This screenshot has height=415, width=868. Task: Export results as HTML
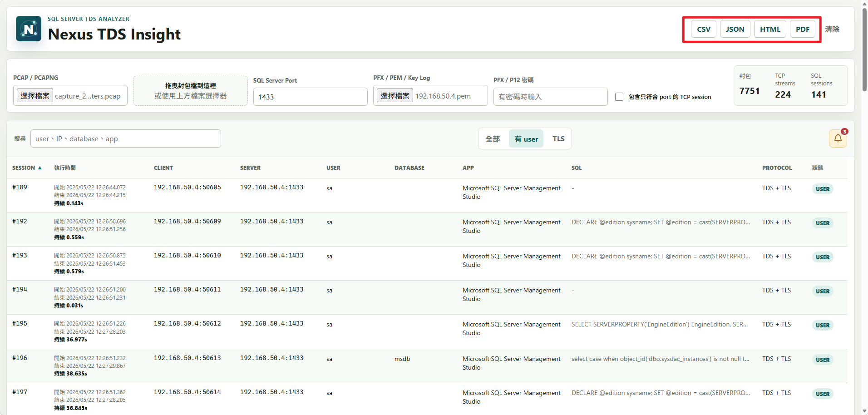tap(770, 29)
